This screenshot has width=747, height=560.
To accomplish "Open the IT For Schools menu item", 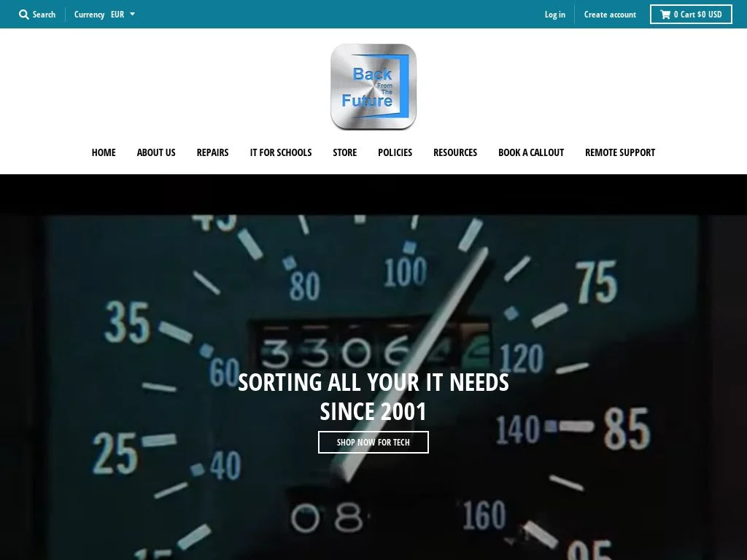I will point(281,152).
